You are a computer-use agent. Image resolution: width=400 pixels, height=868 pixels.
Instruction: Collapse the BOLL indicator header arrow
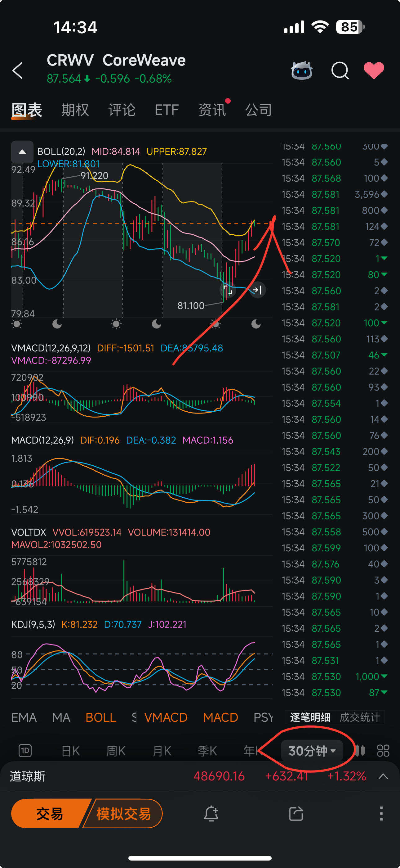coord(22,152)
